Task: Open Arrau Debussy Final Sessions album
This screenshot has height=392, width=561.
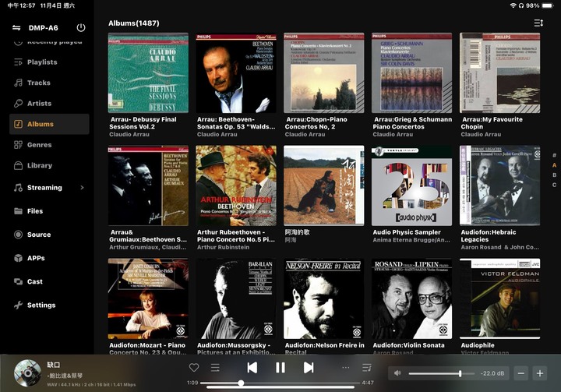Action: 148,73
